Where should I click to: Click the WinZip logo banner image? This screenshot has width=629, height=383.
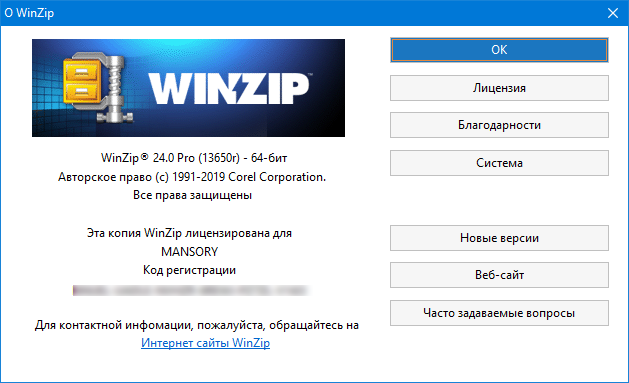point(188,88)
